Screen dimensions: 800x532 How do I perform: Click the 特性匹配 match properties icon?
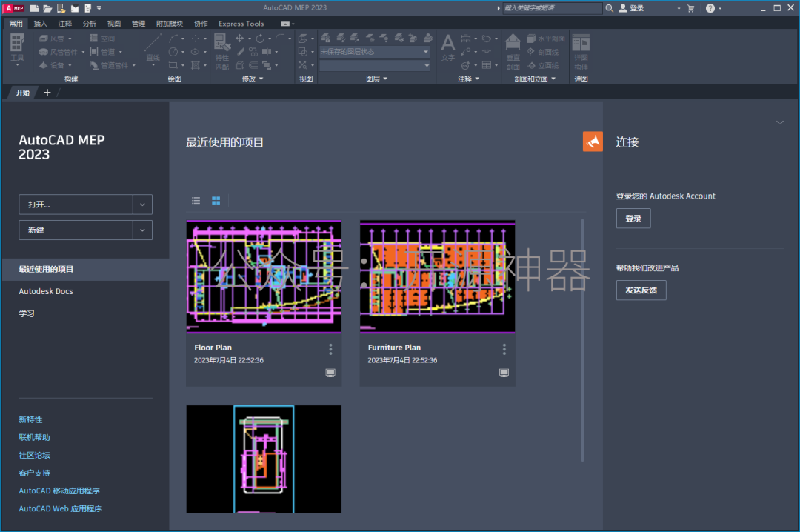coord(222,51)
